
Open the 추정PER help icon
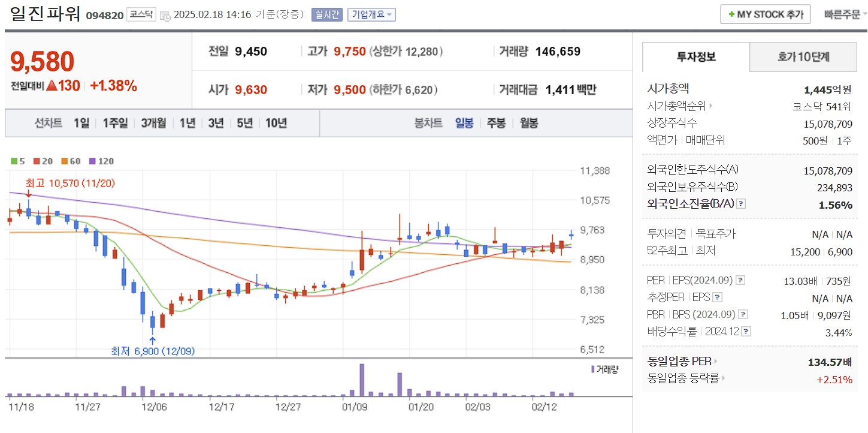[718, 297]
